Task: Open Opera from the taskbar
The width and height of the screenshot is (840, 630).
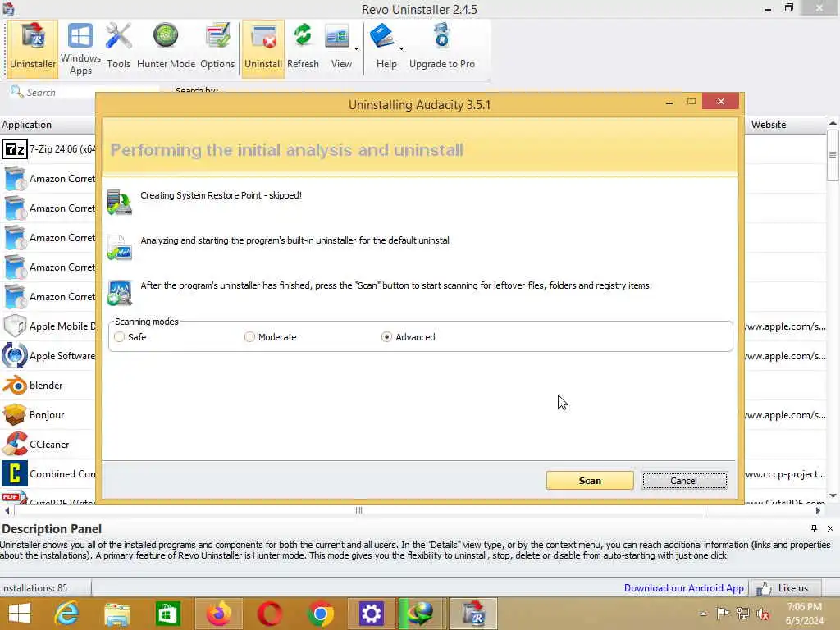Action: pos(269,614)
